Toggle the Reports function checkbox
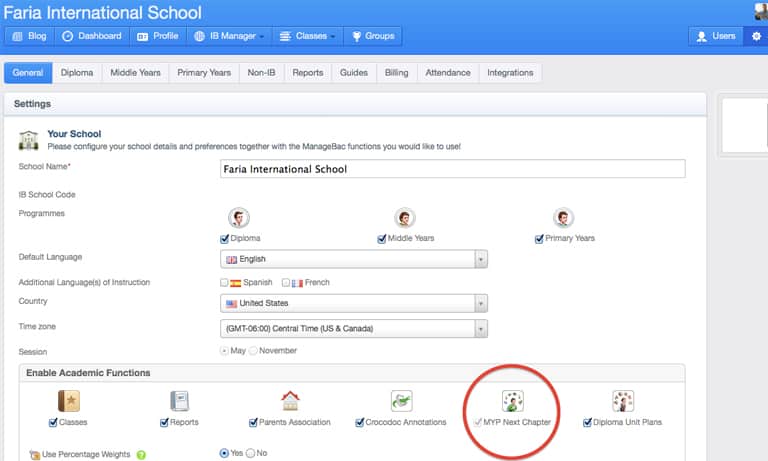The height and width of the screenshot is (461, 768). (164, 422)
